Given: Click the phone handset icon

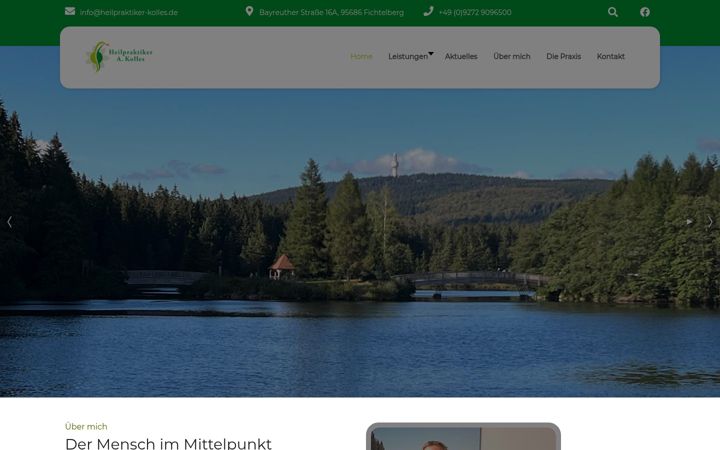Looking at the screenshot, I should click(x=428, y=11).
